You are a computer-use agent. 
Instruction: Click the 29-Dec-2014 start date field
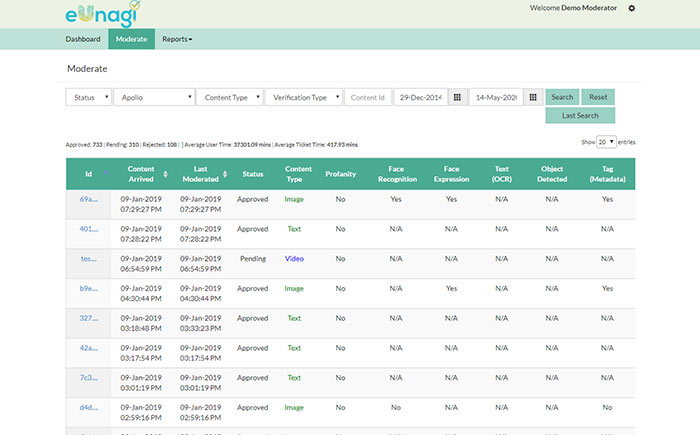click(421, 97)
